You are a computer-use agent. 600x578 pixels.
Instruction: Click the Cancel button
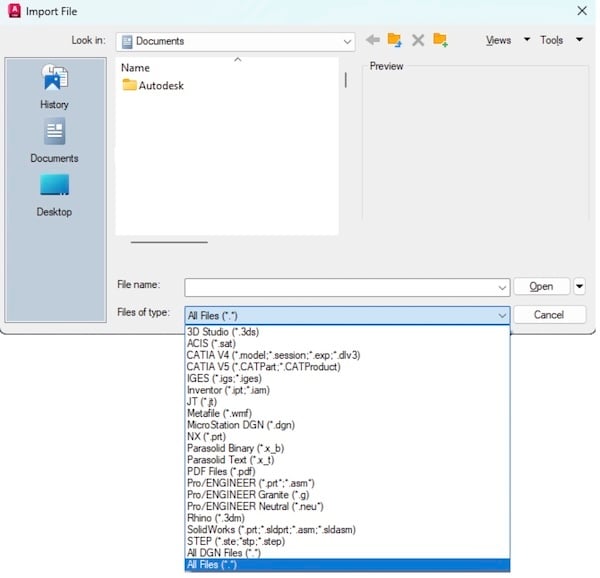(x=549, y=315)
